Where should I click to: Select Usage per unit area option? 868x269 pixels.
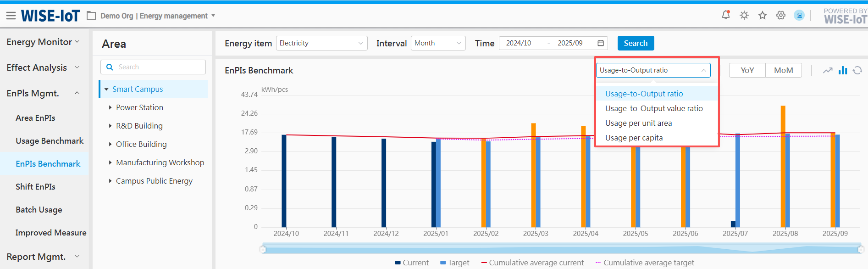638,123
